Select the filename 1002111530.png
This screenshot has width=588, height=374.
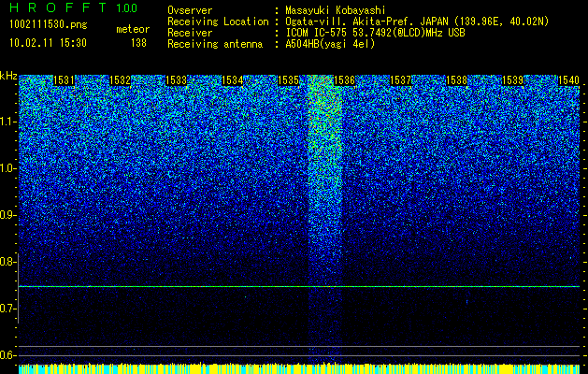48,25
